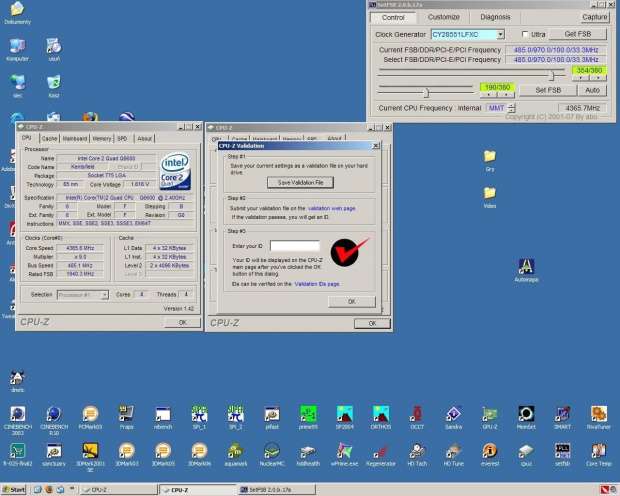Image resolution: width=620 pixels, height=496 pixels.
Task: Launch the SPi_1 SuperPi shortcut
Action: coord(199,414)
